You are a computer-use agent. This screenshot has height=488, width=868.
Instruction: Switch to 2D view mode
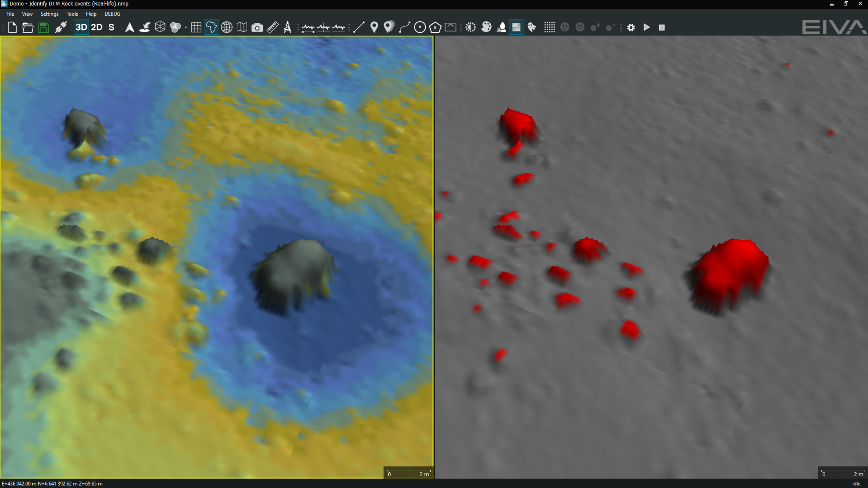tap(97, 27)
